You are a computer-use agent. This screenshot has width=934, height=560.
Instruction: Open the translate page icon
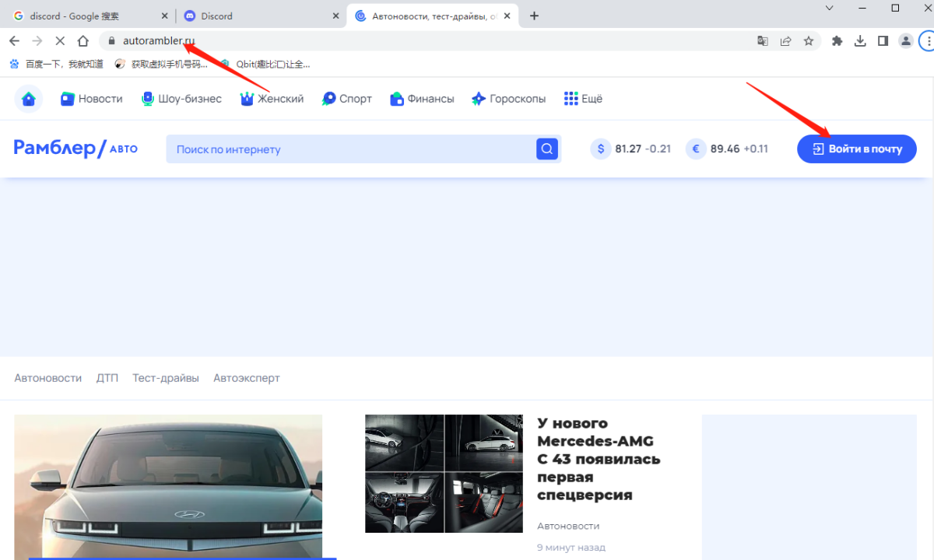[763, 41]
